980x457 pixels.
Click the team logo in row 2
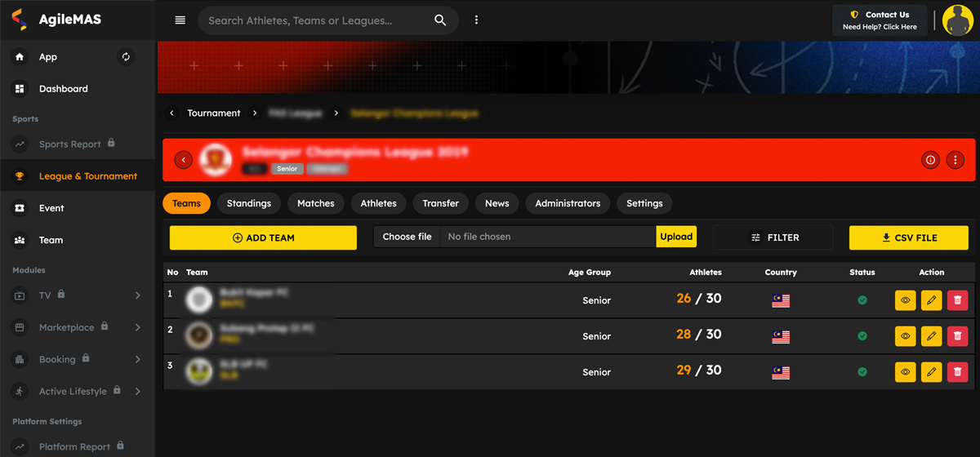coord(199,335)
